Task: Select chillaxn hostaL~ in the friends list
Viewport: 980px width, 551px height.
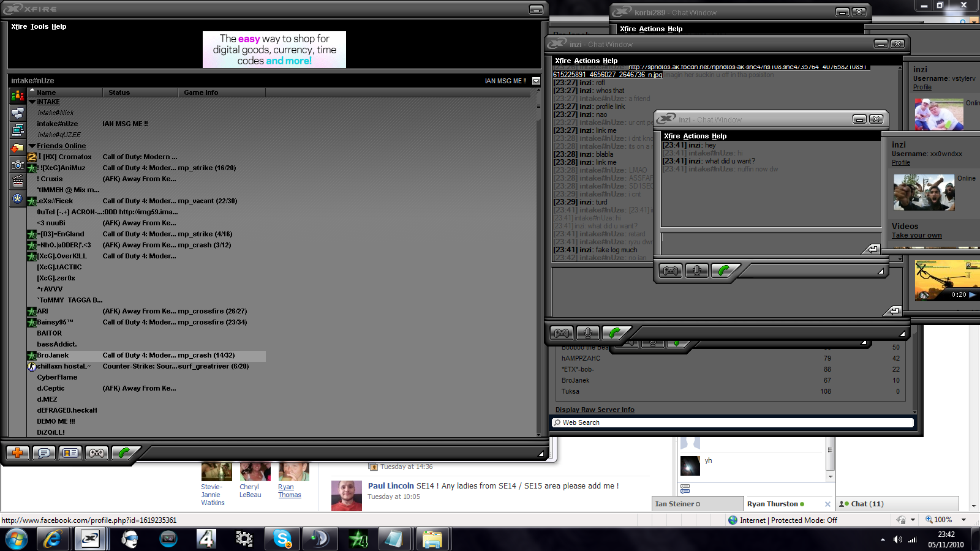Action: point(146,366)
